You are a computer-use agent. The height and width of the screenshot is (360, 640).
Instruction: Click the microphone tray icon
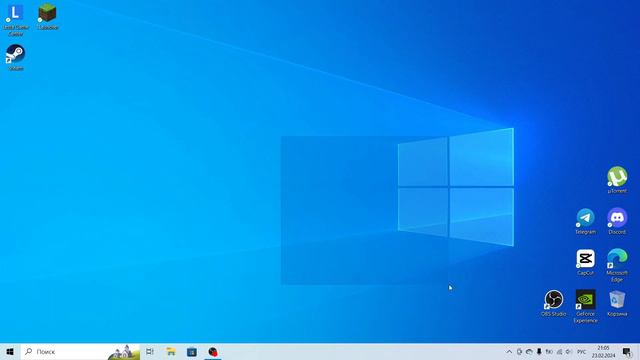pos(539,351)
